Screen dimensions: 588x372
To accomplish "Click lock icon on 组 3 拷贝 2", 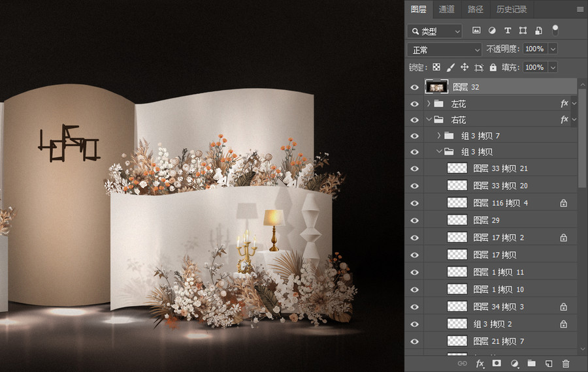I will pos(563,324).
